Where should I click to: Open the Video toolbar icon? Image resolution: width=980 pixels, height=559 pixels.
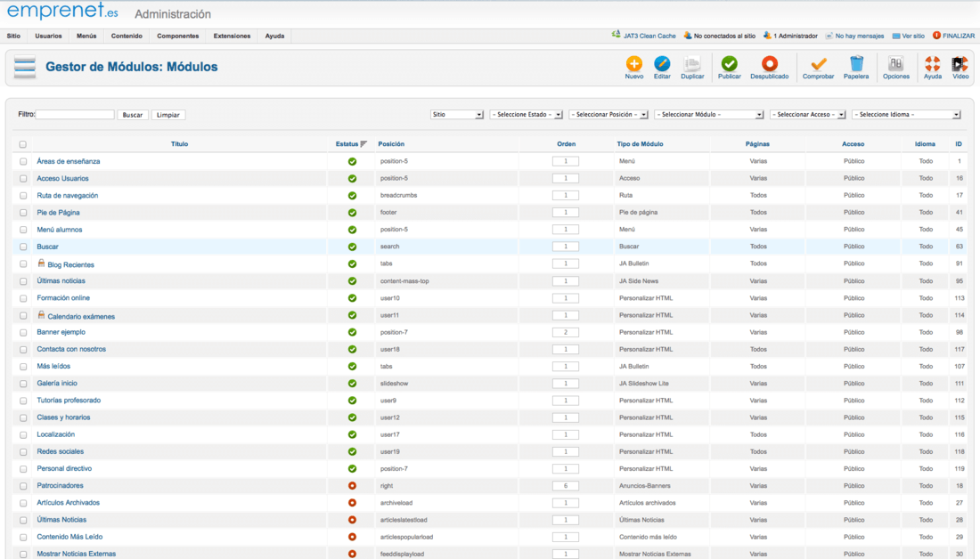click(x=960, y=64)
